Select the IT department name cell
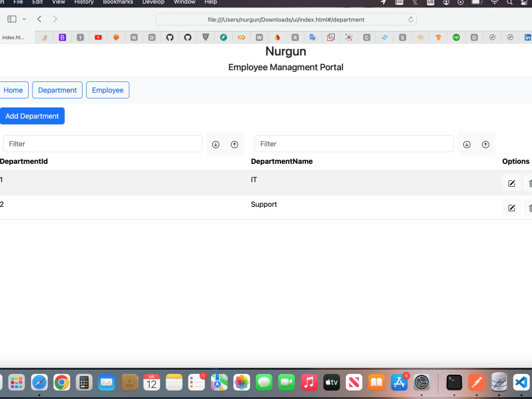The height and width of the screenshot is (399, 532). (x=254, y=180)
